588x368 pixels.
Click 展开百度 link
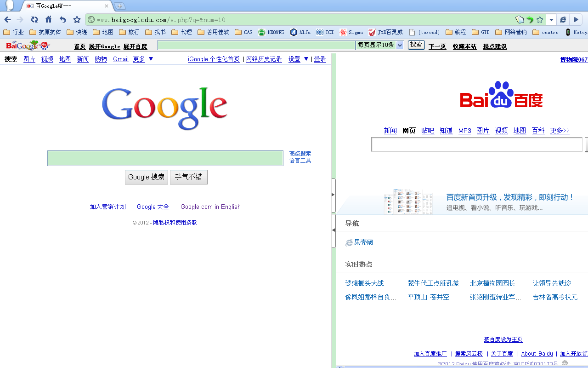(x=135, y=46)
